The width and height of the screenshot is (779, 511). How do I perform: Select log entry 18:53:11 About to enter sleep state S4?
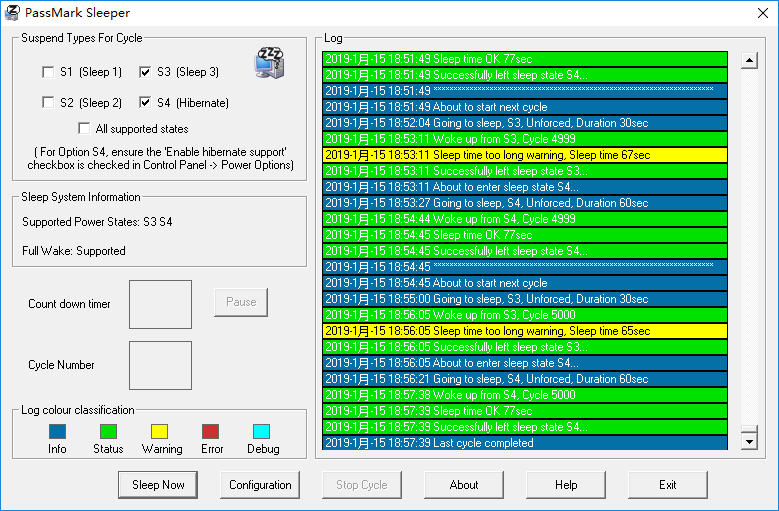coord(525,187)
